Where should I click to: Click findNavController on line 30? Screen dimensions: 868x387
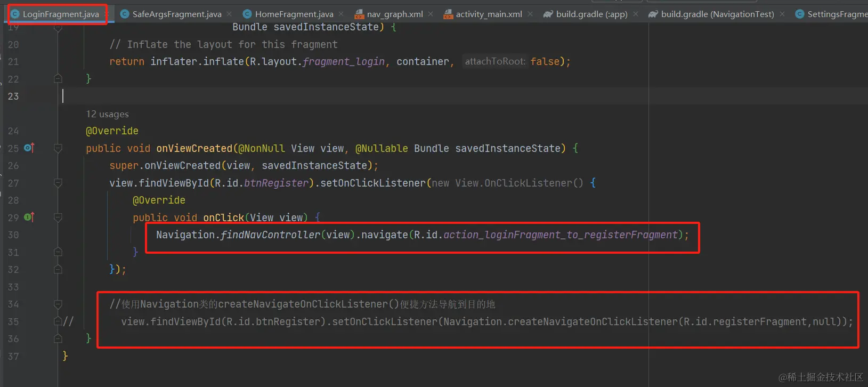270,235
